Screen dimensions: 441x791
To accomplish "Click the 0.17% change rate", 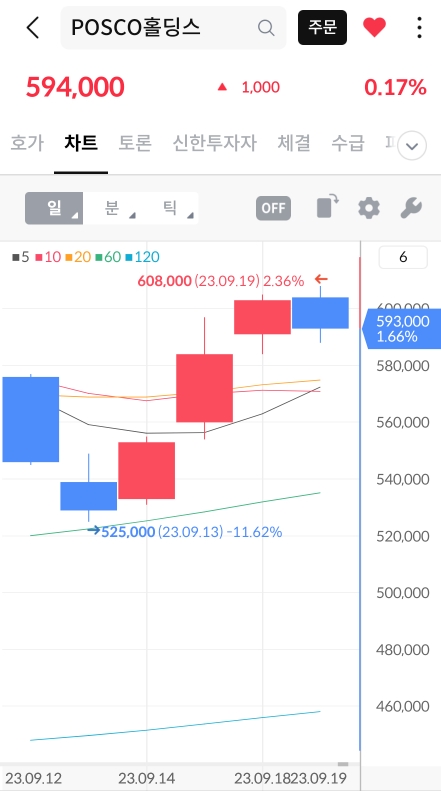I will (395, 87).
